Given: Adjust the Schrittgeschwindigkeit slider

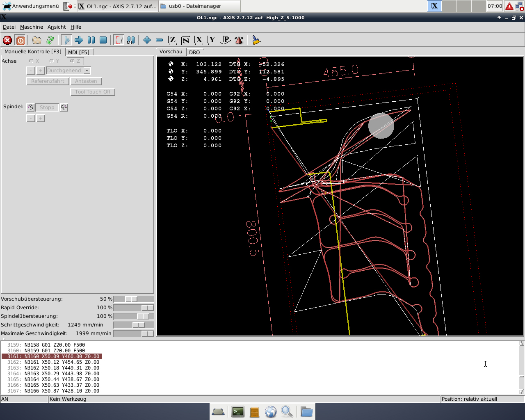Looking at the screenshot, I should (133, 325).
